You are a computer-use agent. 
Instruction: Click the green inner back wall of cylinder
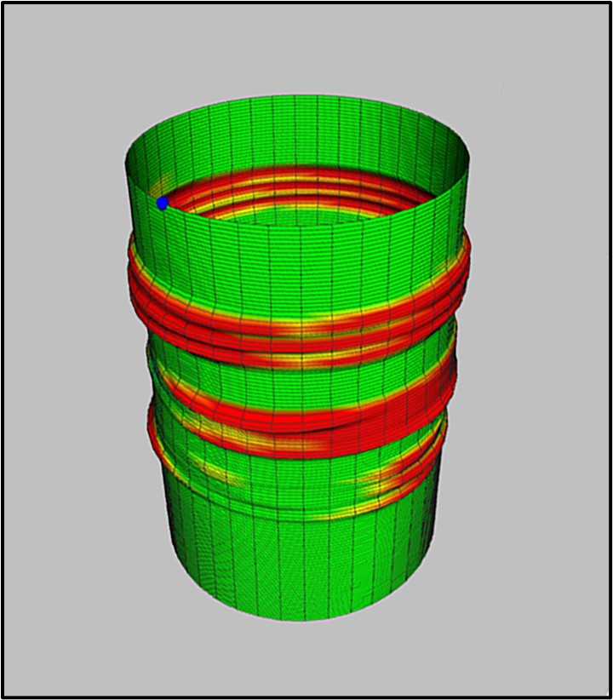coord(298,136)
